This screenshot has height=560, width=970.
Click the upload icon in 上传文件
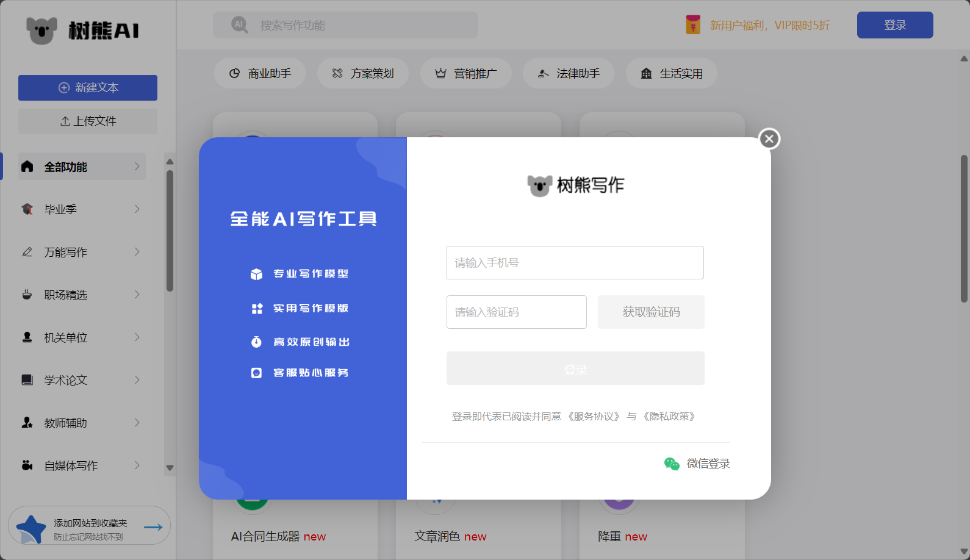point(65,121)
